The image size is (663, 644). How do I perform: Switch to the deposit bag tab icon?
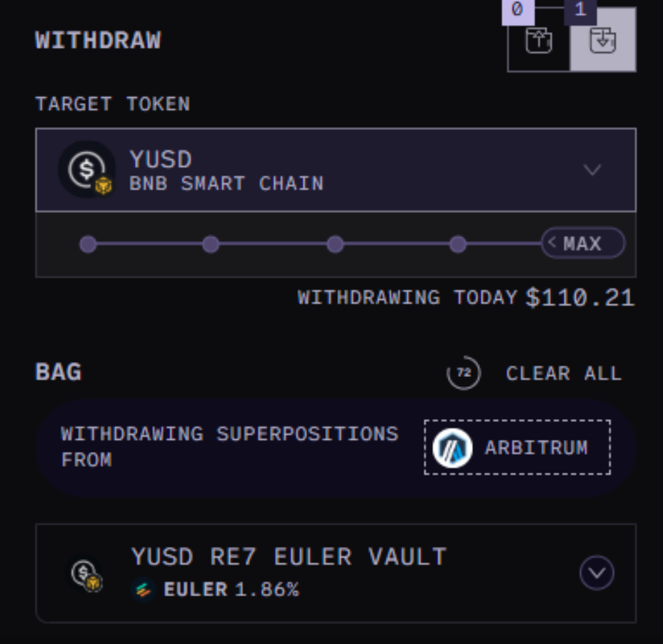[539, 41]
